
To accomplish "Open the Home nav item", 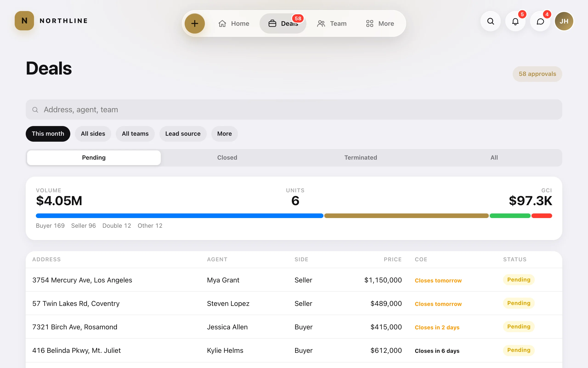I will coord(234,23).
